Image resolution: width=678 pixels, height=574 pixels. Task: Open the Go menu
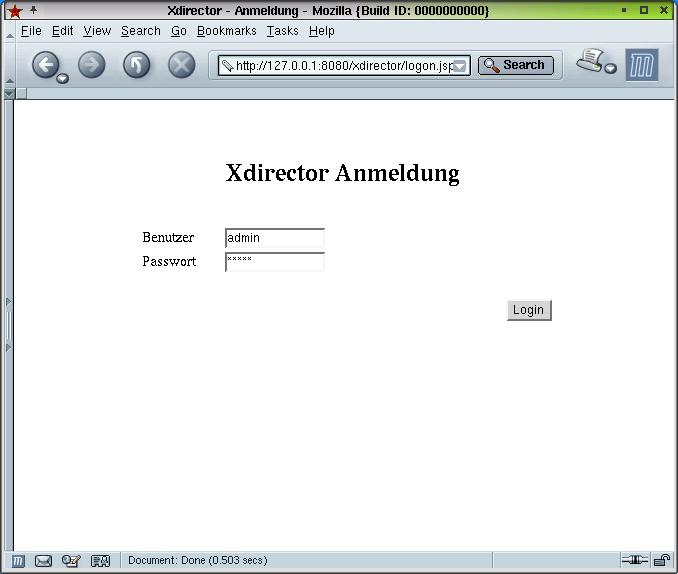179,31
